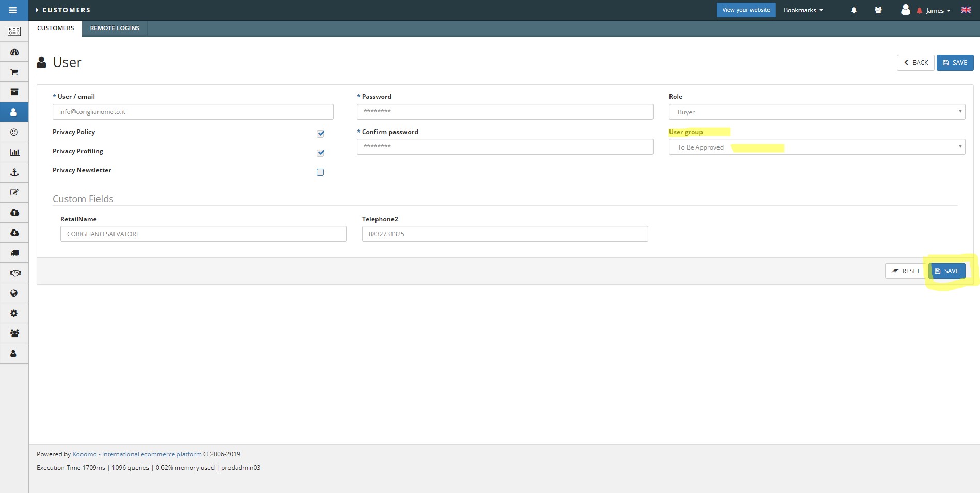980x493 pixels.
Task: Open the Role dropdown showing Buyer
Action: pyautogui.click(x=816, y=112)
